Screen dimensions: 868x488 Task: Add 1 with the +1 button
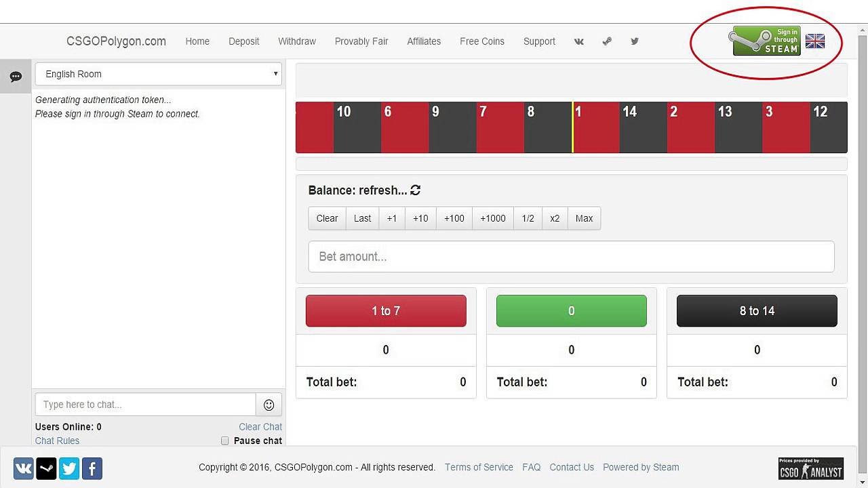pos(392,218)
